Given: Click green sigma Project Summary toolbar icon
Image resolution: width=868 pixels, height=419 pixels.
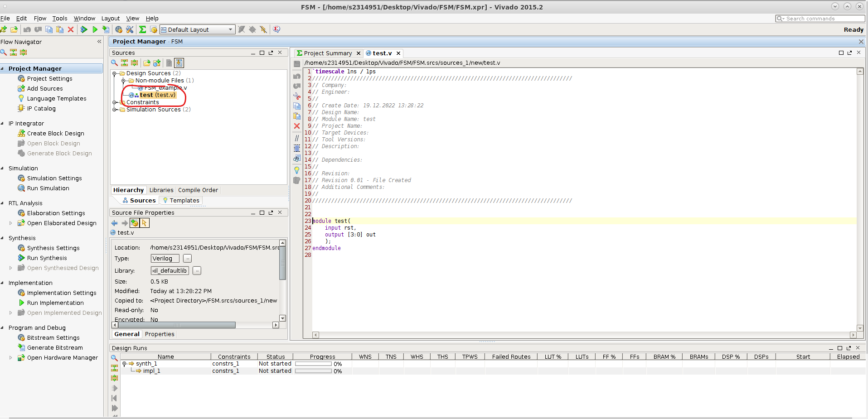Looking at the screenshot, I should (142, 29).
